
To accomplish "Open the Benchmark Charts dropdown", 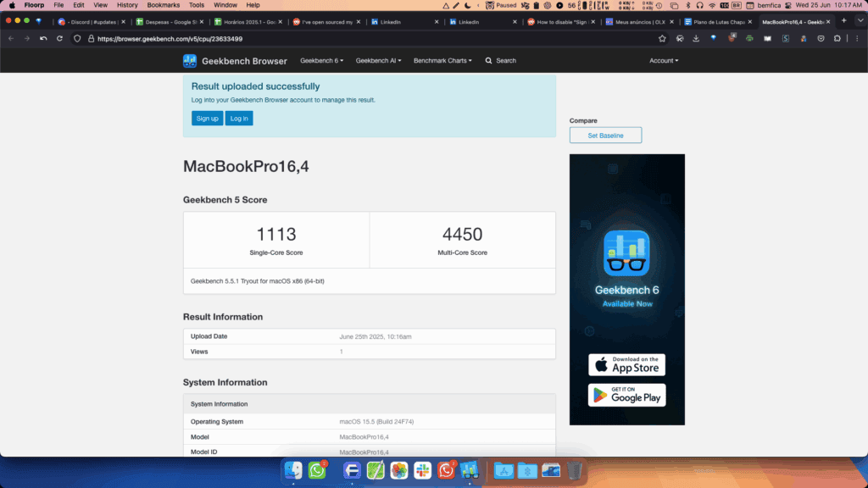I will (x=442, y=61).
